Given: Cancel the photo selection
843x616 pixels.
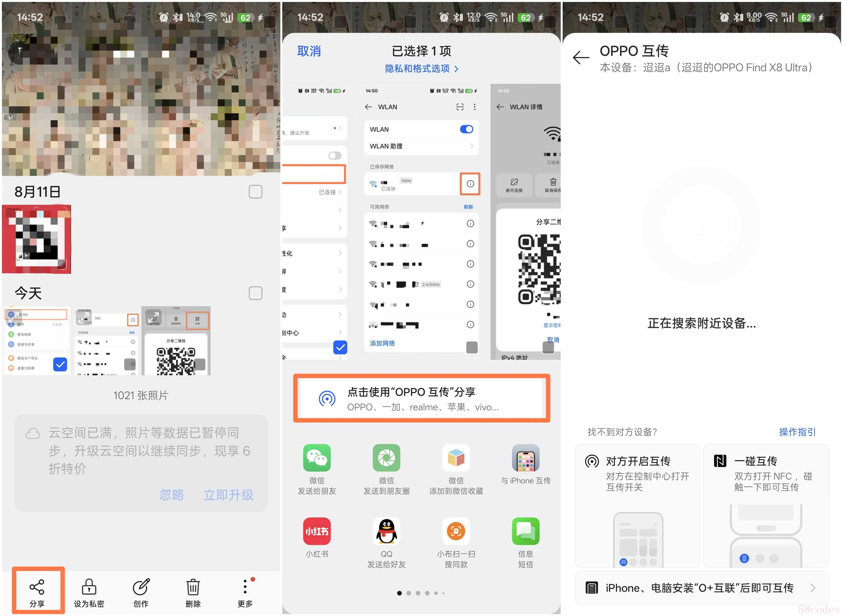Looking at the screenshot, I should click(309, 51).
